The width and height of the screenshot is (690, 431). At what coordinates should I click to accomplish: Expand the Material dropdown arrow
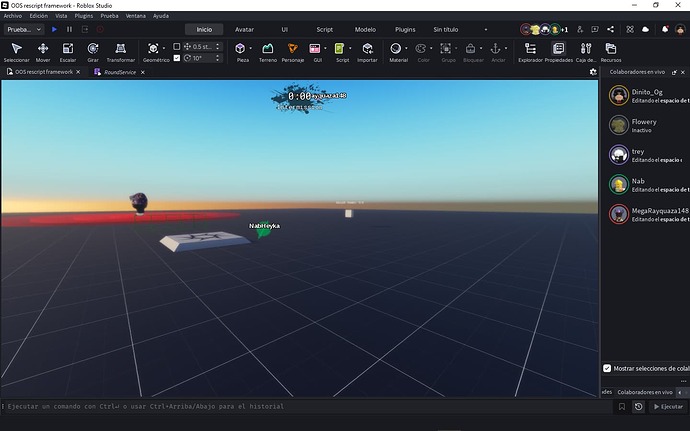(406, 48)
